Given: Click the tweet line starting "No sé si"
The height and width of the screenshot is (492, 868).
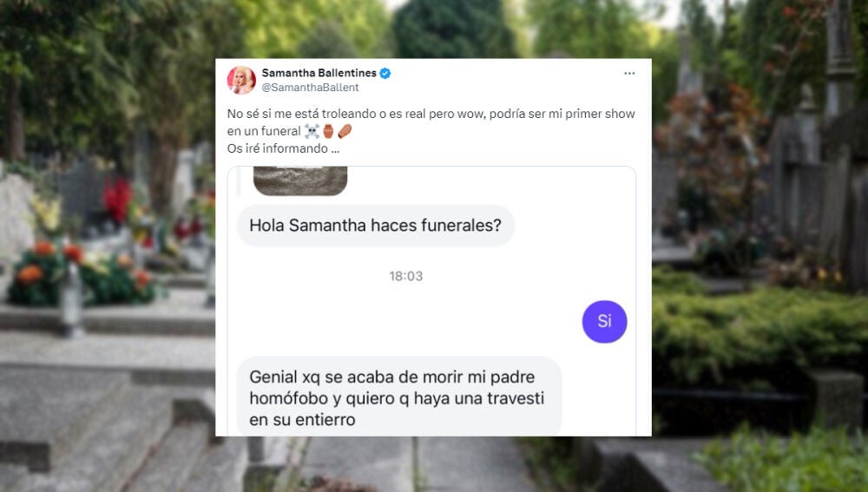Looking at the screenshot, I should (x=431, y=114).
